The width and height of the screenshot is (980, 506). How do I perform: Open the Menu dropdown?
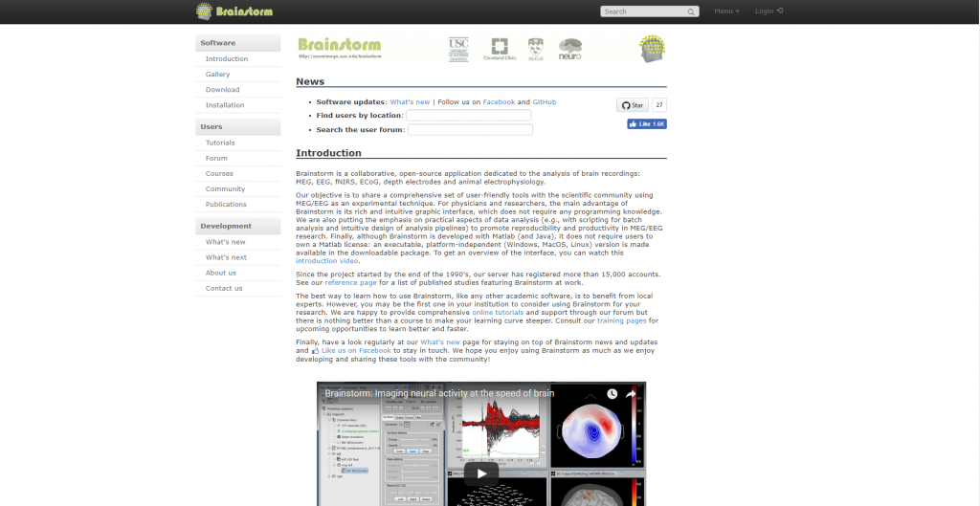726,11
